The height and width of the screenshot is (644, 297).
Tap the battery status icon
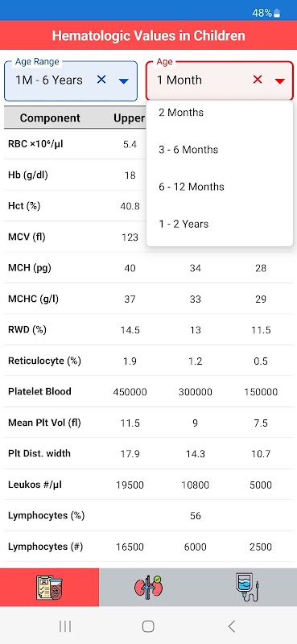pos(277,13)
